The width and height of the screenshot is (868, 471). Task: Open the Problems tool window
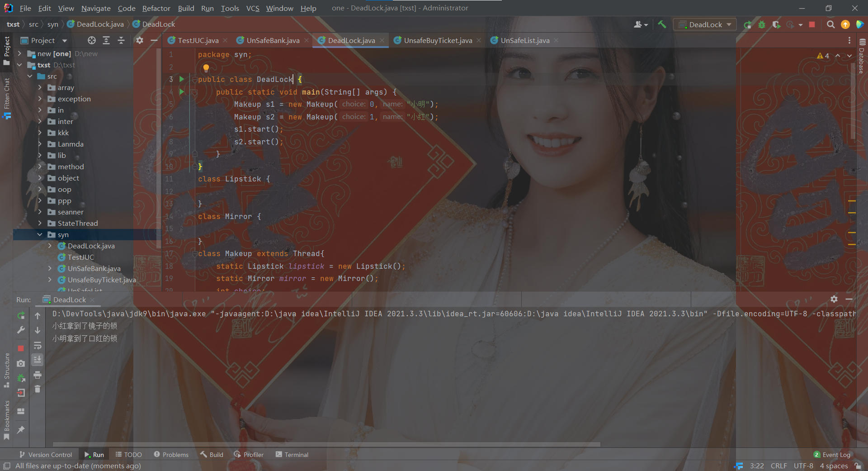click(x=171, y=455)
